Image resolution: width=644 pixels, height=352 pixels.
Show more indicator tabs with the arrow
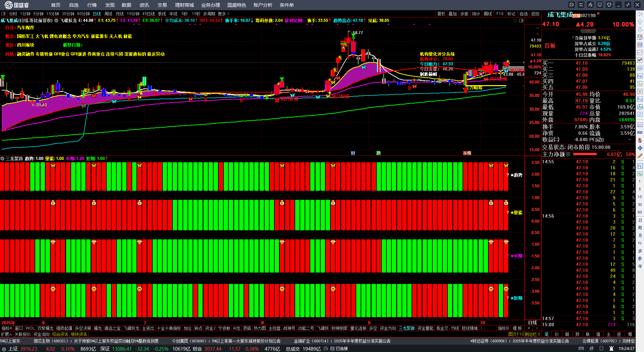(x=481, y=329)
